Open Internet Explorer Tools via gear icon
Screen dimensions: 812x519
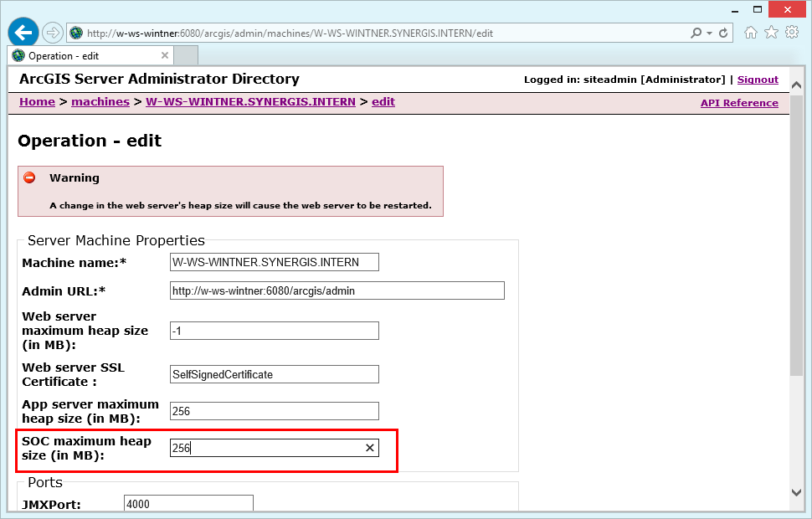(x=792, y=31)
